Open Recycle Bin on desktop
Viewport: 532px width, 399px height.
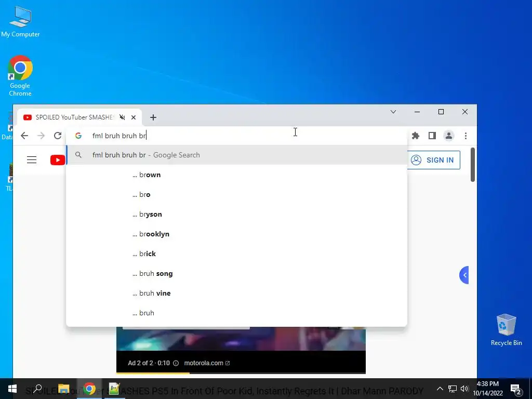pos(506,330)
